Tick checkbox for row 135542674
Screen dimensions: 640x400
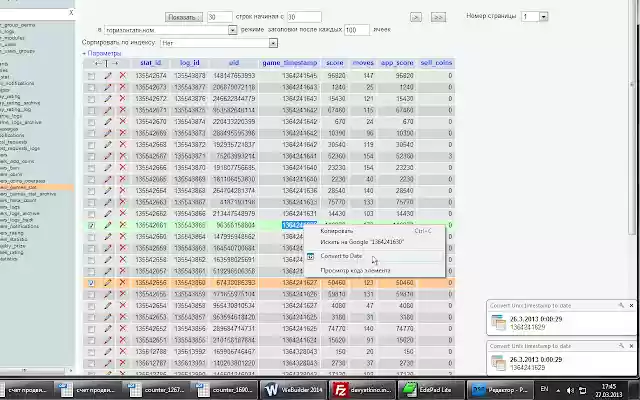[91, 76]
